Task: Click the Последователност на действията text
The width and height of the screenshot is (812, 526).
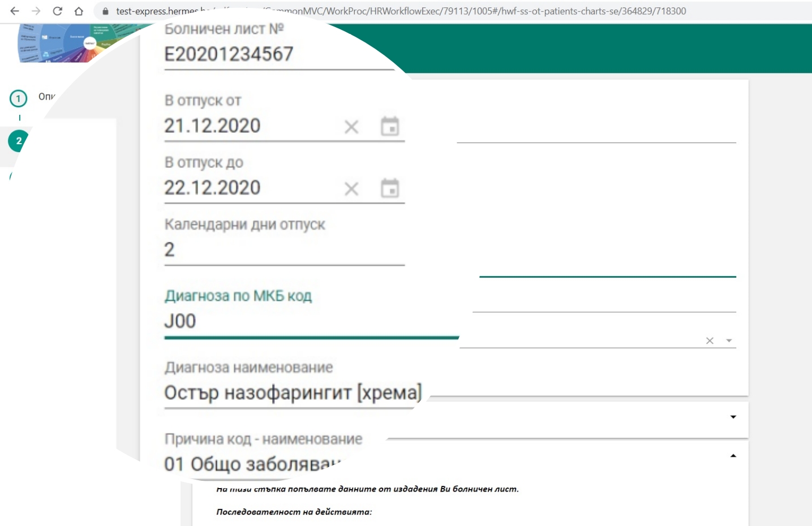Action: (x=294, y=512)
